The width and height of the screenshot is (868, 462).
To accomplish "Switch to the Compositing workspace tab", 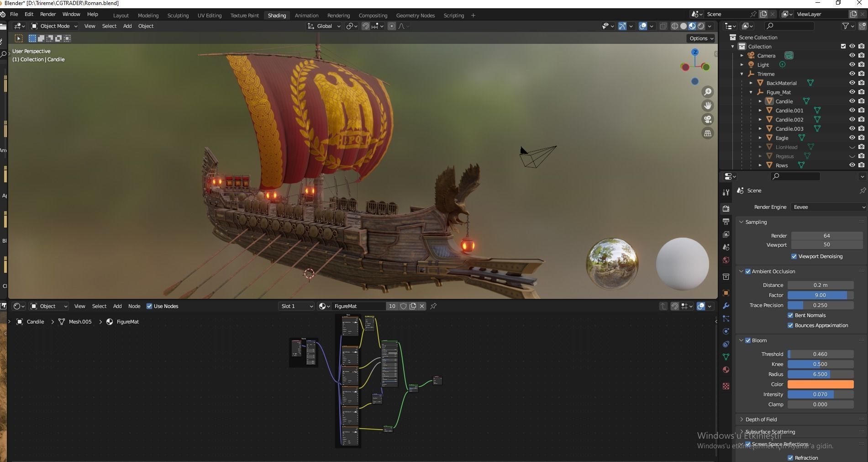I will tap(373, 16).
